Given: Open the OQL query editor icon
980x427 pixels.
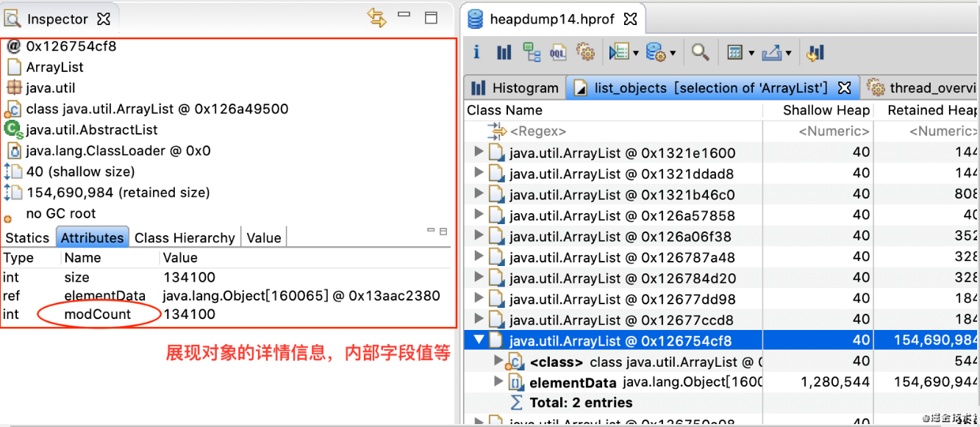Looking at the screenshot, I should [559, 52].
